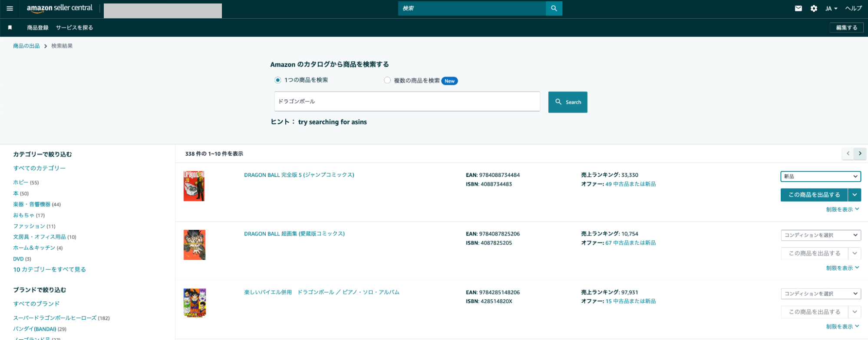Open the サービスを探る menu item
This screenshot has width=868, height=340.
tap(74, 28)
